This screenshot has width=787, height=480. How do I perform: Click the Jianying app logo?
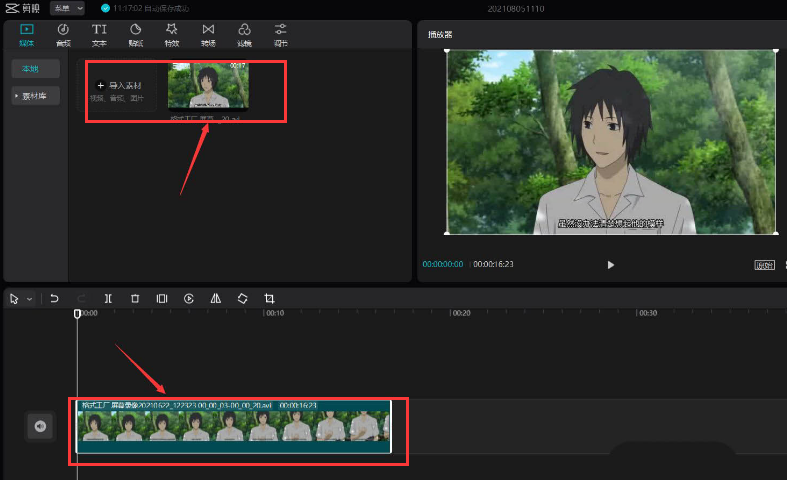click(x=23, y=8)
